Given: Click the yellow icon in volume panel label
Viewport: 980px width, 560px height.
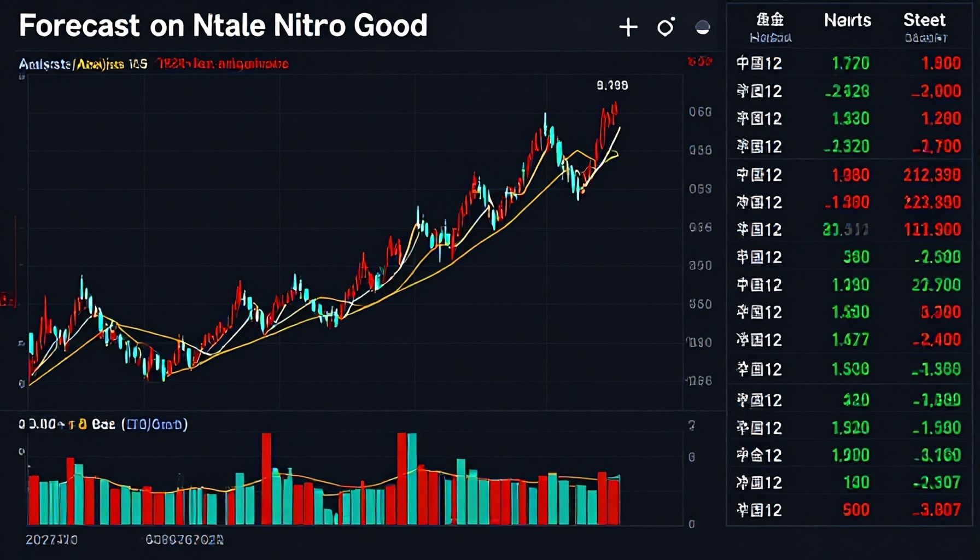Looking at the screenshot, I should tap(83, 424).
